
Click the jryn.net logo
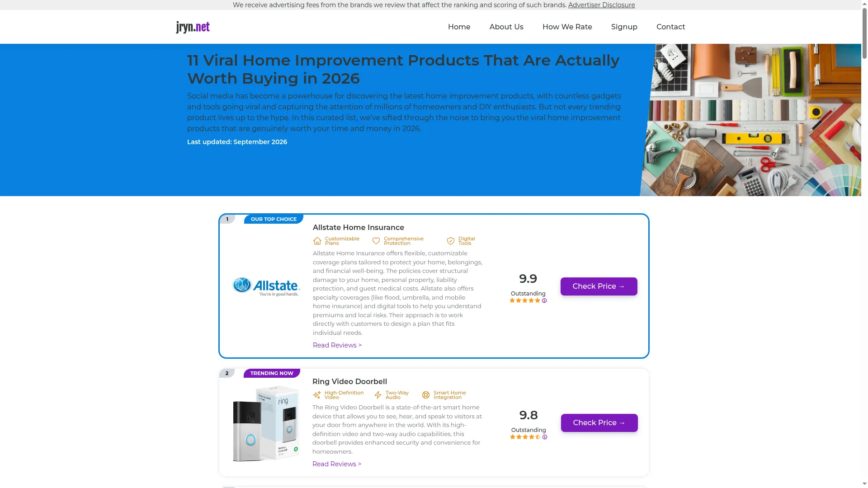(x=193, y=27)
